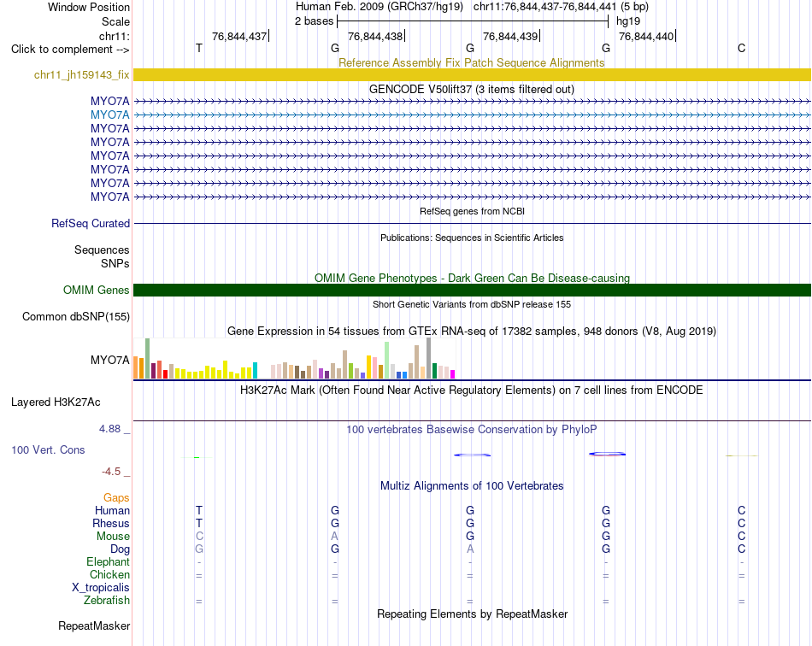This screenshot has width=812, height=646.
Task: Click 'OMIM Gene Phenotypes' track title
Action: coord(472,278)
